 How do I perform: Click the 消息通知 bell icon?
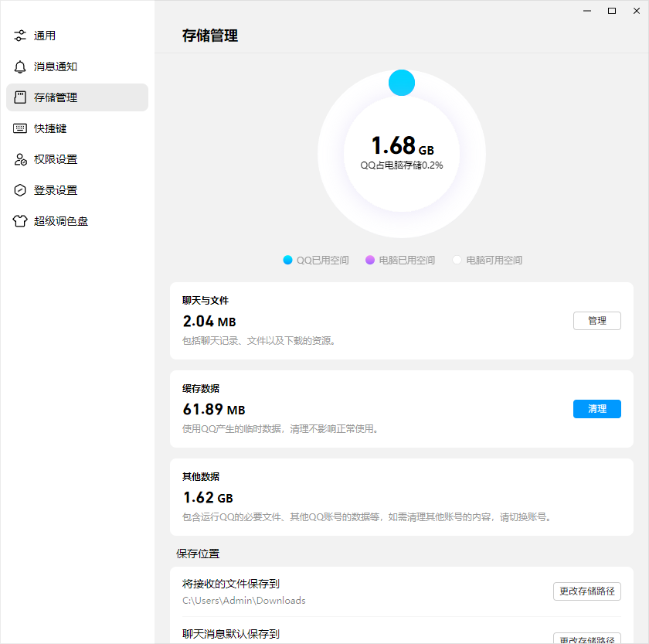[19, 66]
